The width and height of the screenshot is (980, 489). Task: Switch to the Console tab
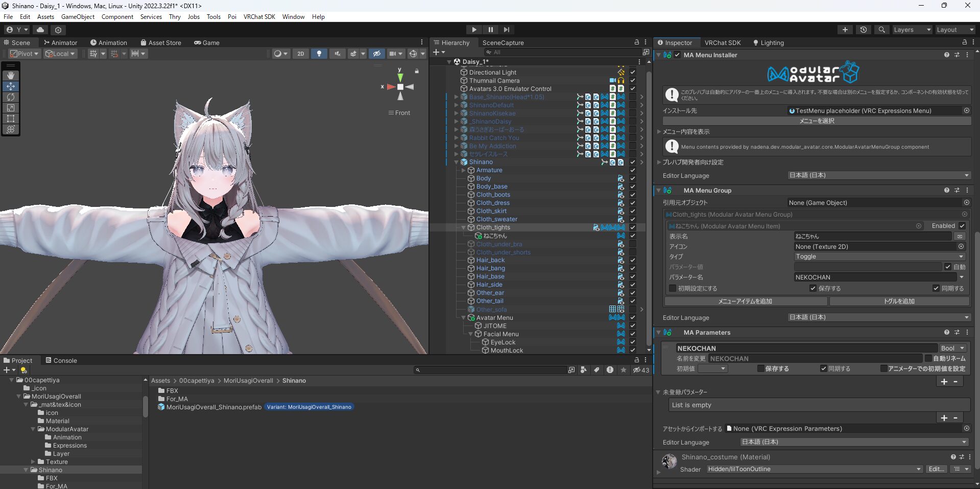61,360
